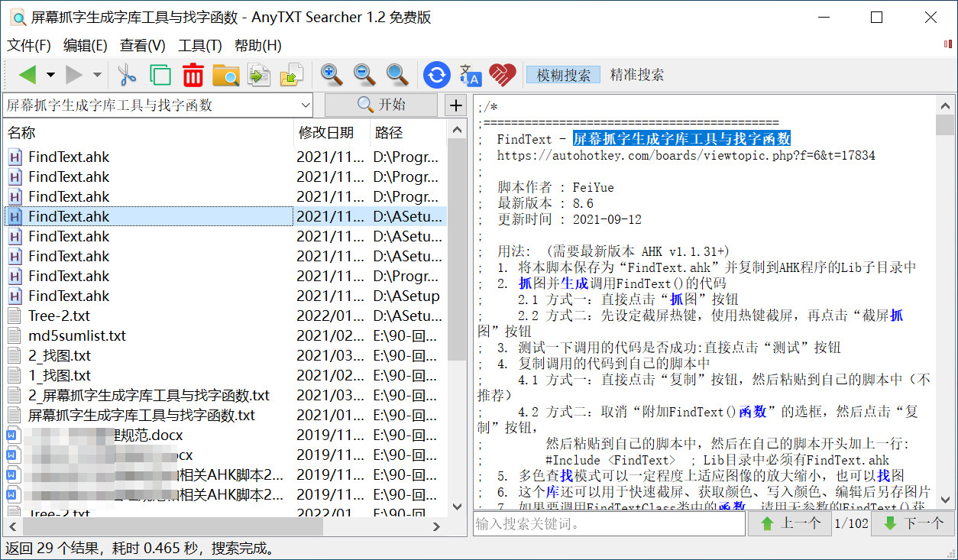Click the highlighted 屏幕抓字生成字库工具与找字函数 text in preview
Screen dimensions: 958x560
[x=681, y=139]
